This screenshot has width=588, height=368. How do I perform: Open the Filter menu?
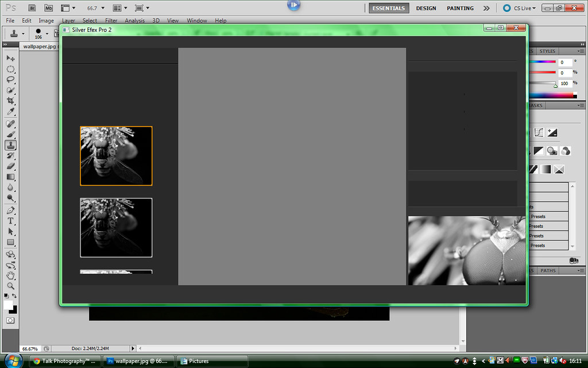[111, 21]
